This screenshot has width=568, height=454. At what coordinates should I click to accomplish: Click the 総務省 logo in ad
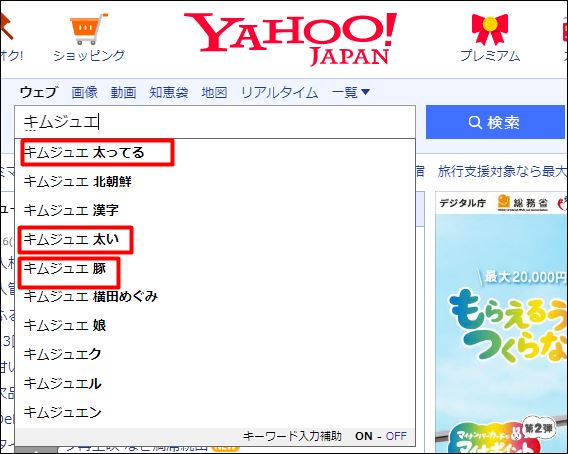coord(523,203)
